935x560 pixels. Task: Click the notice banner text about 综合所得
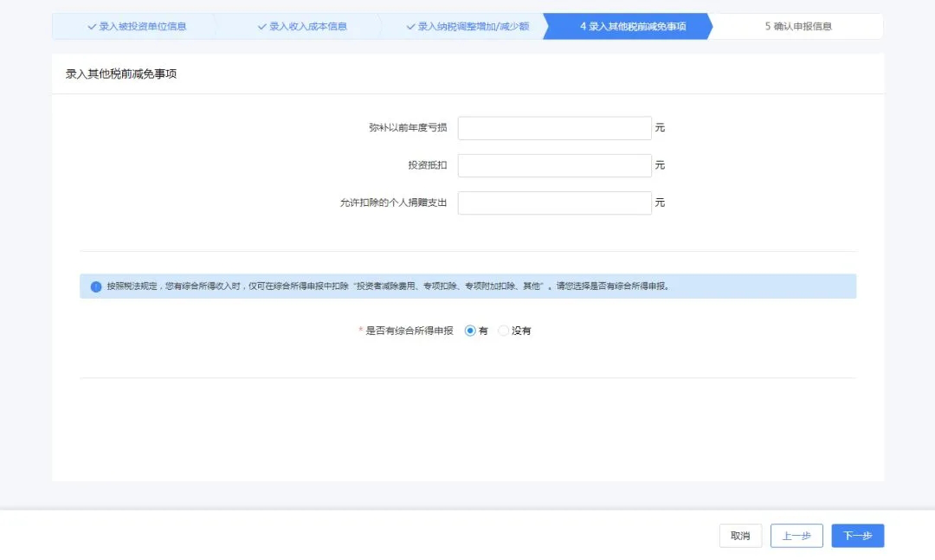click(389, 286)
